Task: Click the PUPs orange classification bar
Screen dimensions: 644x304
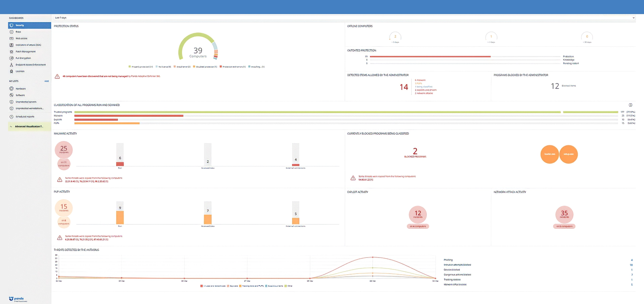Action: click(x=107, y=123)
